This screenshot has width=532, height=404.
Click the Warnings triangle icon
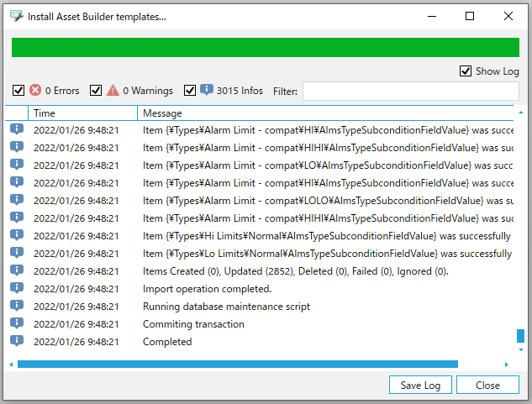113,91
